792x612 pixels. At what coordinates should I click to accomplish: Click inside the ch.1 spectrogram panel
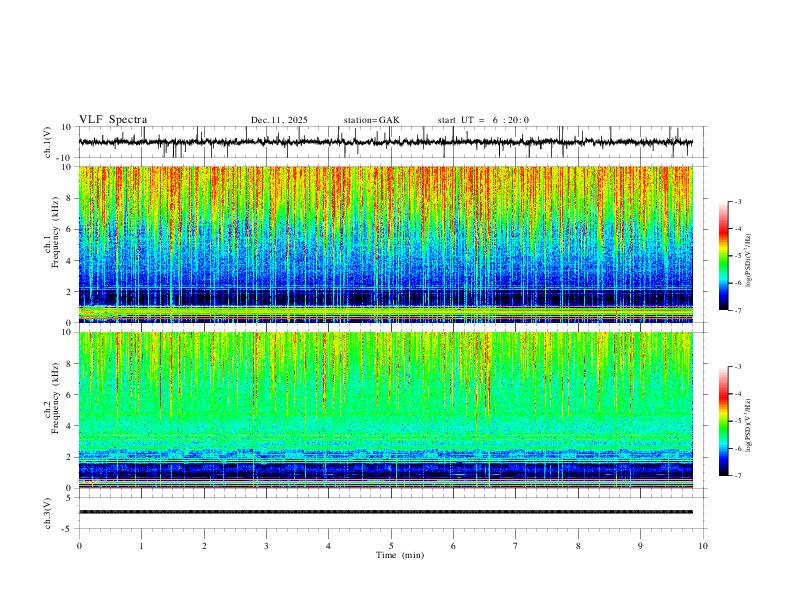pos(385,244)
